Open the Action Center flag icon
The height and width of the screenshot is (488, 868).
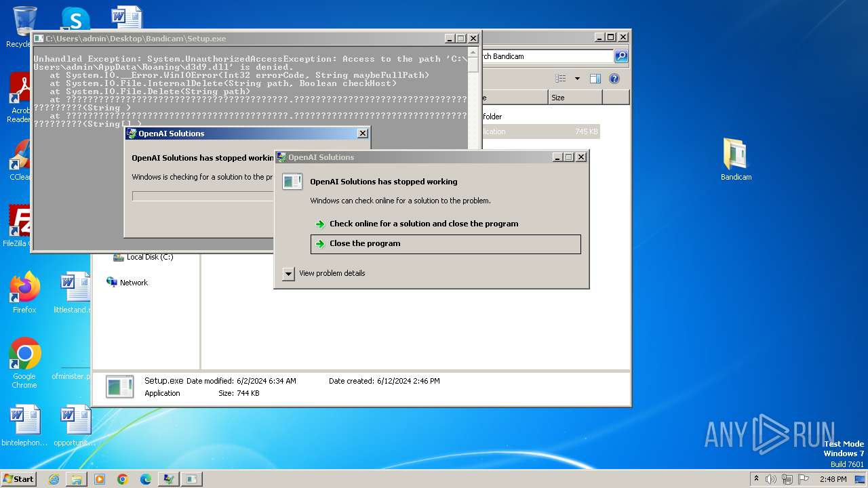[x=804, y=479]
